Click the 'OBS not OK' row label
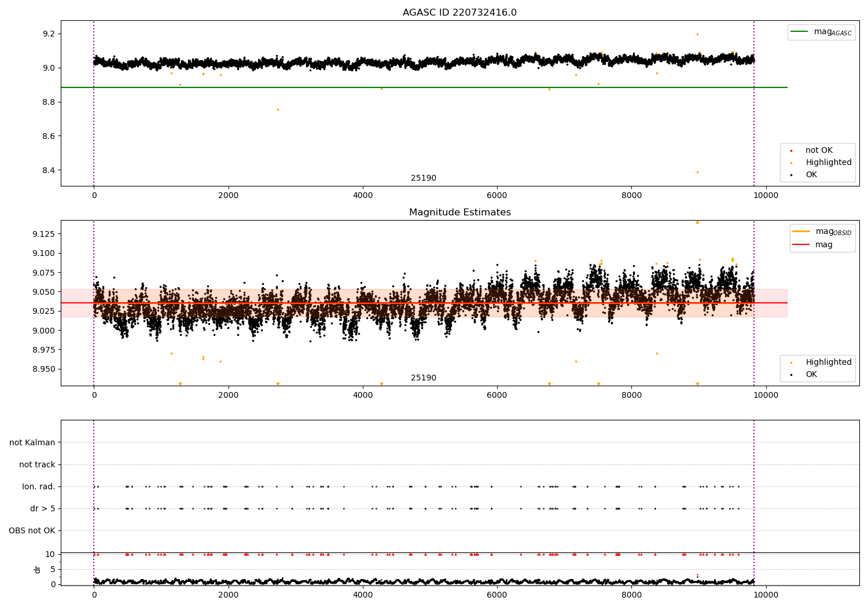868x608 pixels. [32, 531]
